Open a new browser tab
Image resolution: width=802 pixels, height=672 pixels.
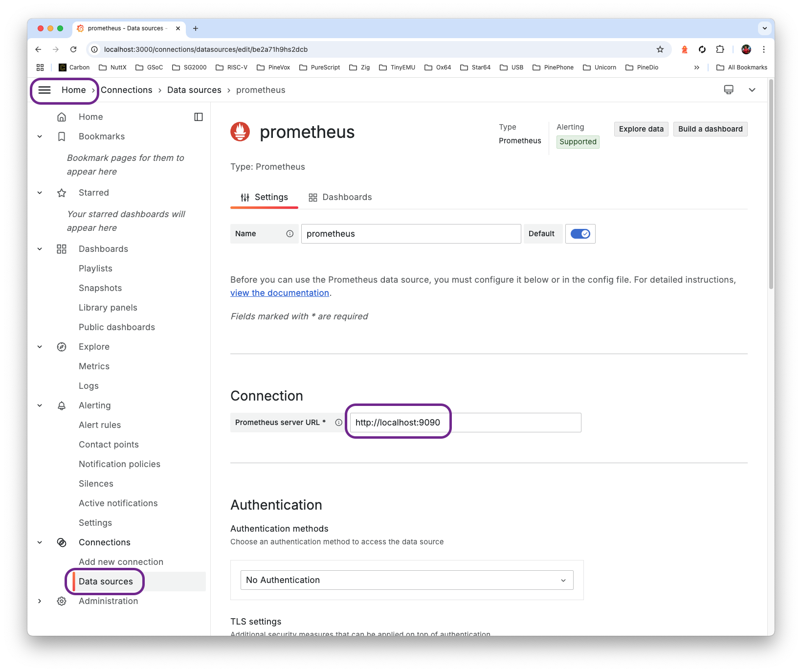pos(196,28)
